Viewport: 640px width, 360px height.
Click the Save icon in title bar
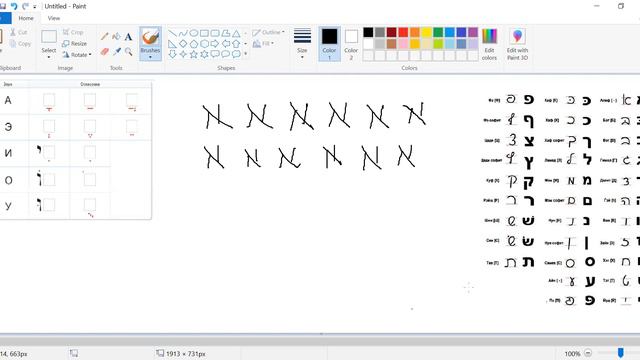coord(3,6)
